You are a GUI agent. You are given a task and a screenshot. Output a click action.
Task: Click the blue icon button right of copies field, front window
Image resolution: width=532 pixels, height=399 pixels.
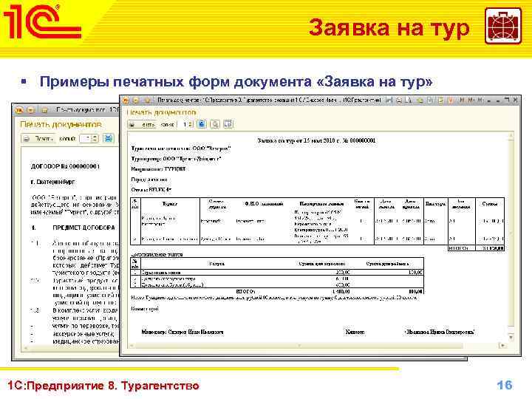pyautogui.click(x=202, y=124)
